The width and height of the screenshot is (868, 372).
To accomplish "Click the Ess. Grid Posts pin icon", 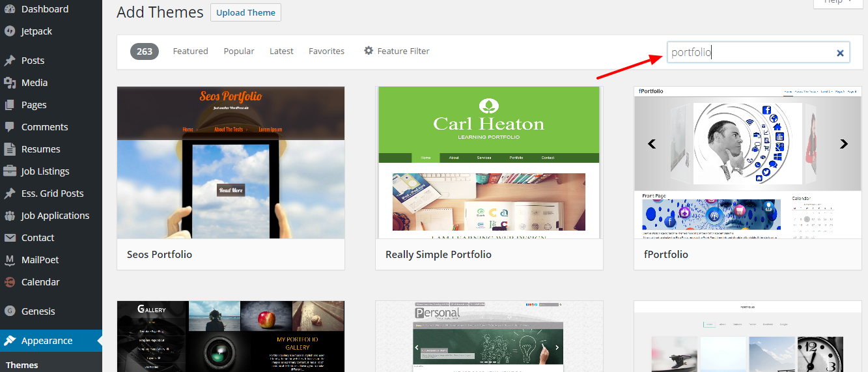I will coord(10,193).
